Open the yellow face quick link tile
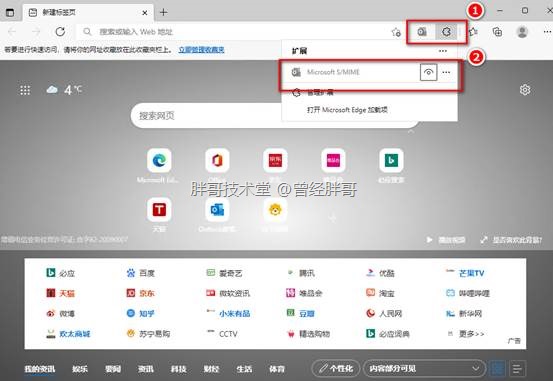 pos(275,210)
